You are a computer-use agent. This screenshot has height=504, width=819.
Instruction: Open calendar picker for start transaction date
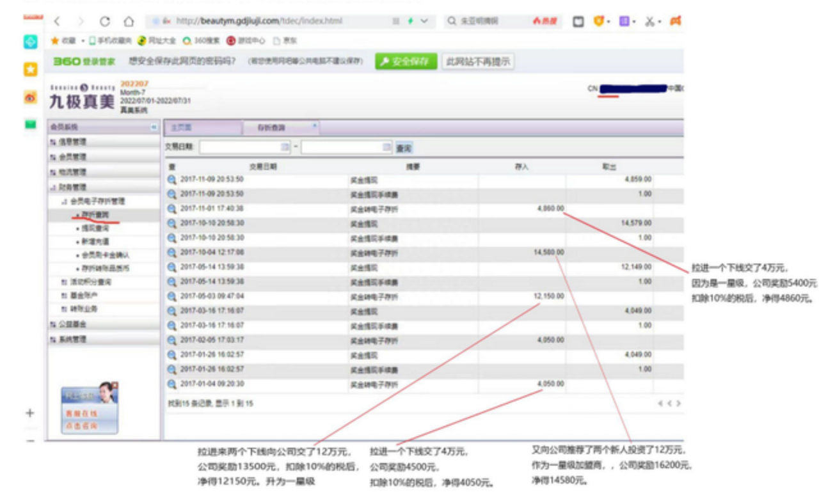(285, 147)
